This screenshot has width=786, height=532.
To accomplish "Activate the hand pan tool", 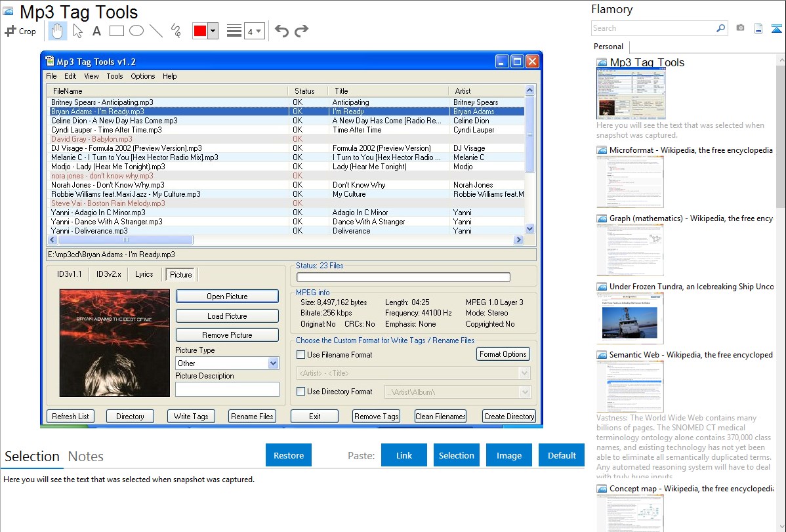I will (57, 31).
